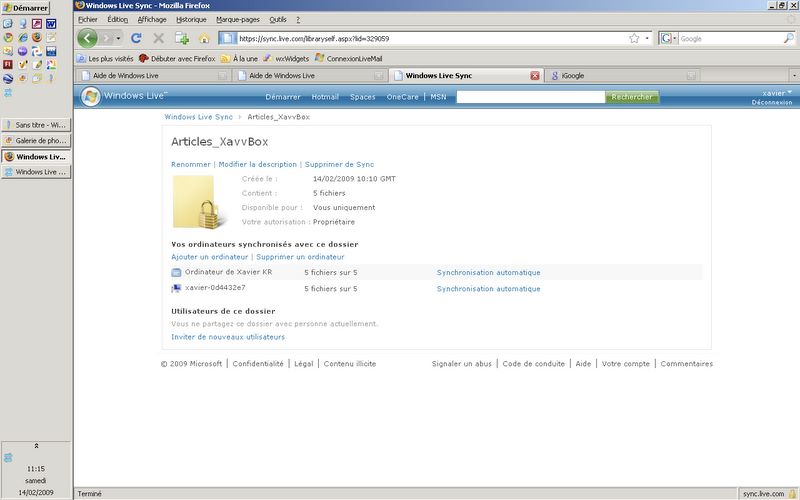
Task: Open the search engine selector dropdown
Action: [x=668, y=38]
